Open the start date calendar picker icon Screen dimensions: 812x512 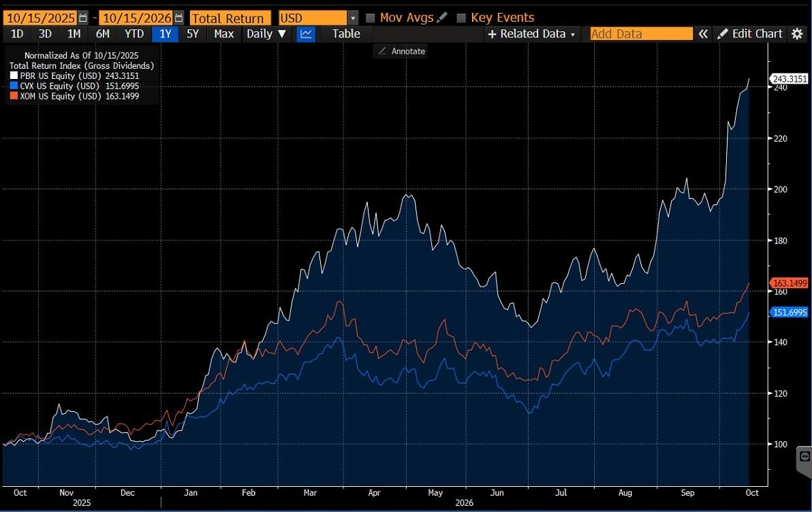click(83, 18)
